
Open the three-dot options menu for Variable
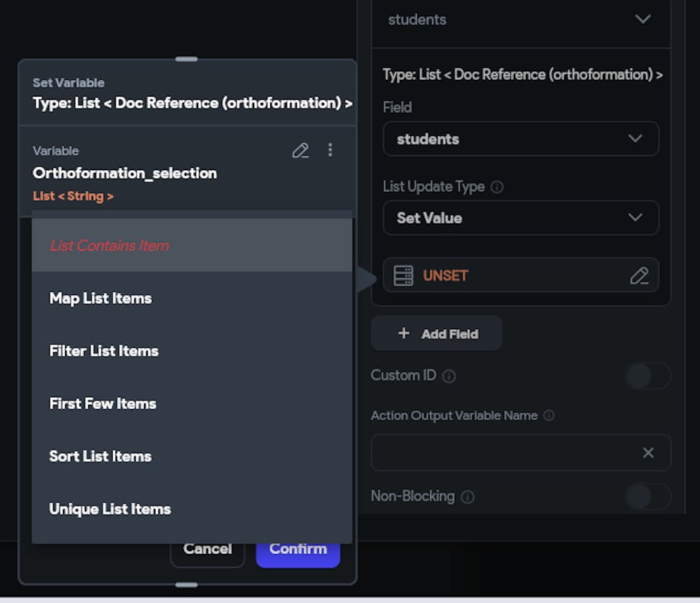[x=330, y=151]
